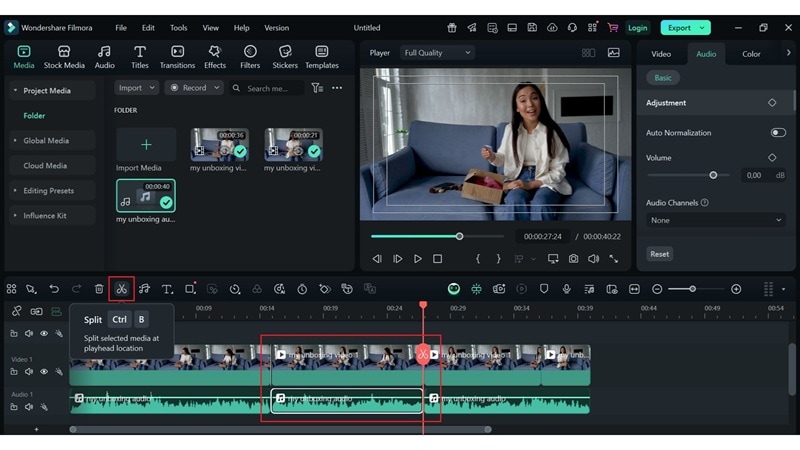Click the player volume speaker icon
The image size is (800, 450).
(593, 259)
